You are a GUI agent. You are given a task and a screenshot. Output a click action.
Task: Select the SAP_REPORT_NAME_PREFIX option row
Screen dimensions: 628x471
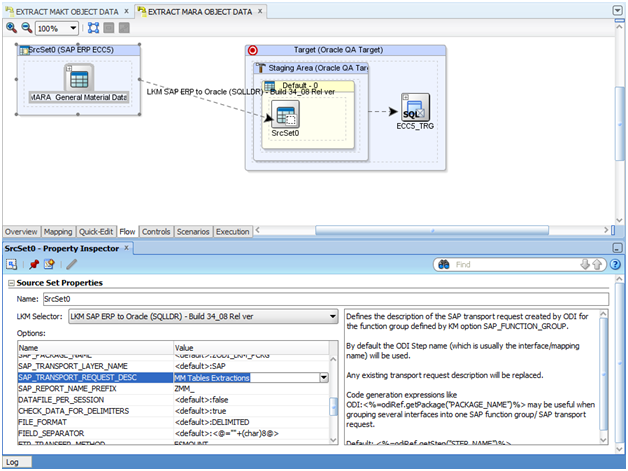173,388
